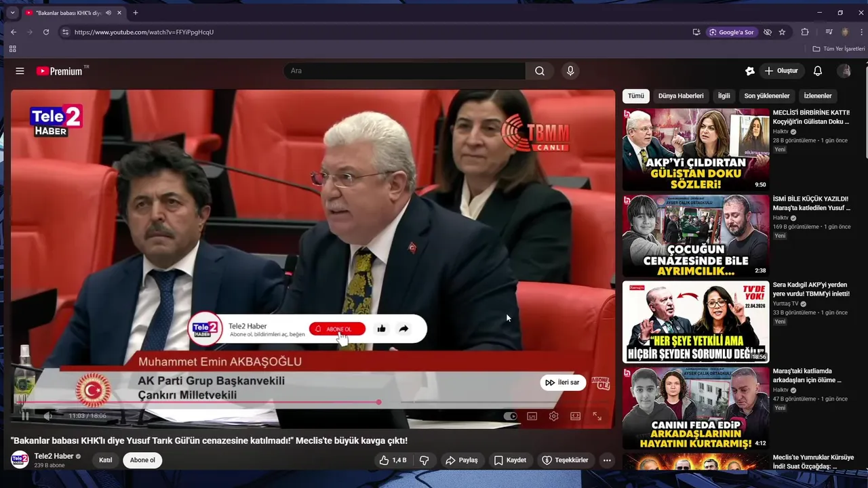Select the Son yüklenenler filter chip
This screenshot has width=868, height=488.
(767, 96)
